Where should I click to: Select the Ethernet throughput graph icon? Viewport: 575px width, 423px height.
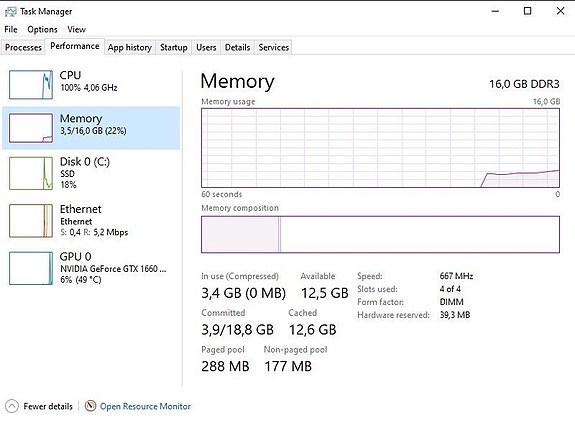click(31, 221)
